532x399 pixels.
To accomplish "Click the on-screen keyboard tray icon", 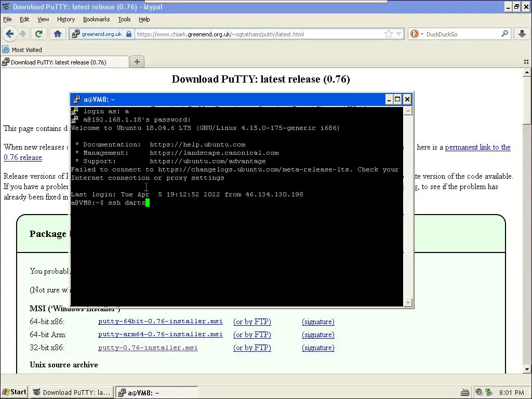I will 465,393.
